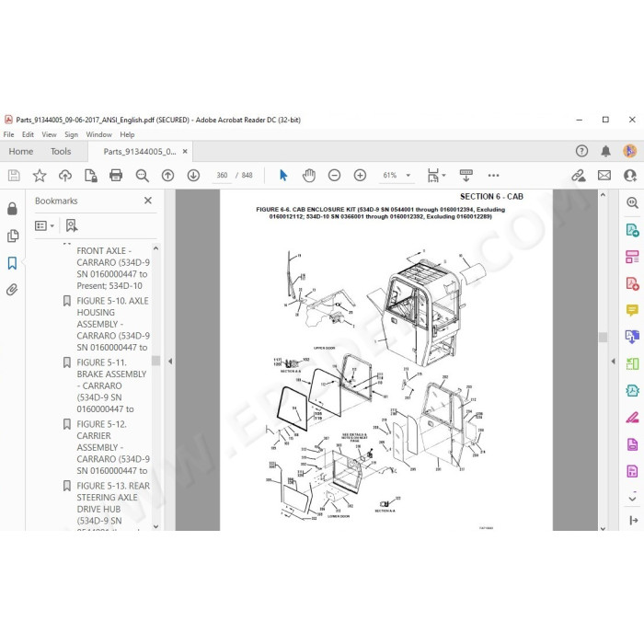Image resolution: width=644 pixels, height=644 pixels.
Task: Go to previous page arrow
Action: [x=167, y=176]
